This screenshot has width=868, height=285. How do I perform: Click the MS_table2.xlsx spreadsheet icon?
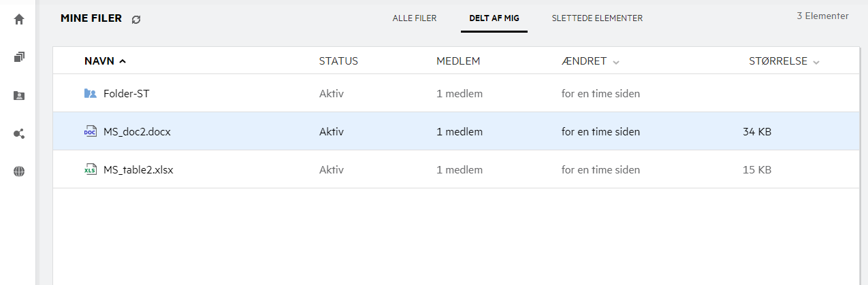[91, 170]
